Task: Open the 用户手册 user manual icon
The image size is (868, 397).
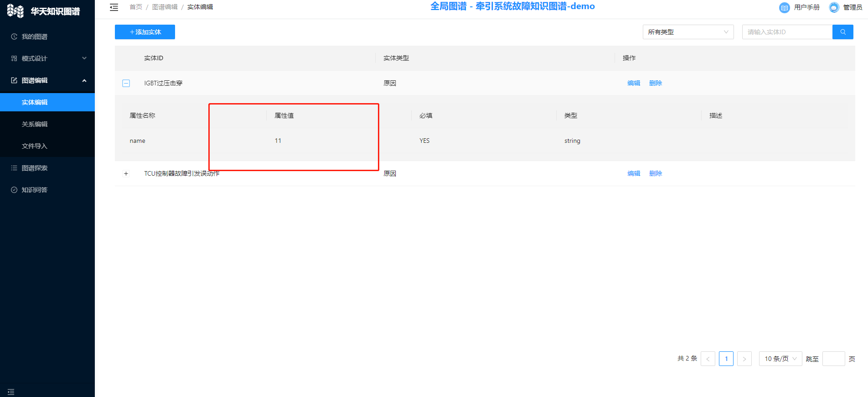Action: [x=784, y=7]
